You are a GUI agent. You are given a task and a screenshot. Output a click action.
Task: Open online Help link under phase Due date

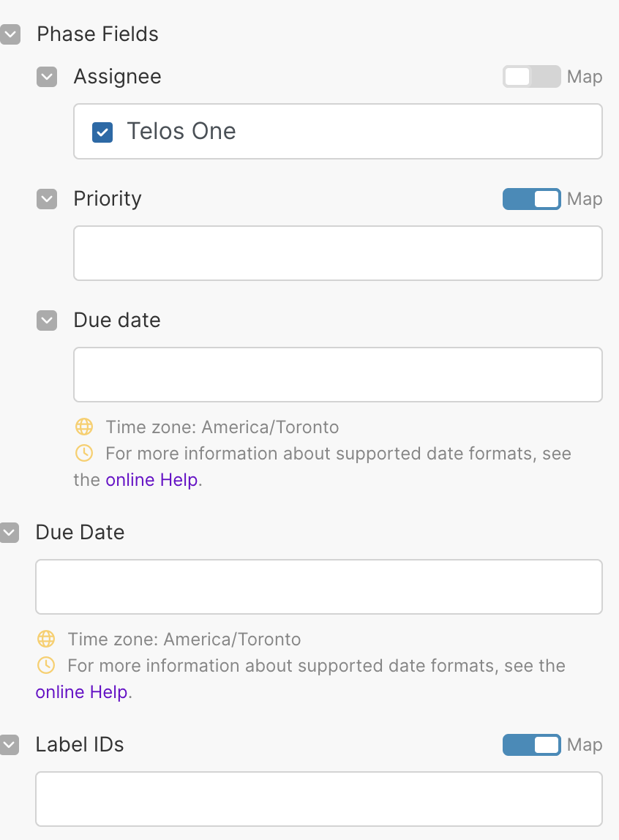(x=151, y=479)
